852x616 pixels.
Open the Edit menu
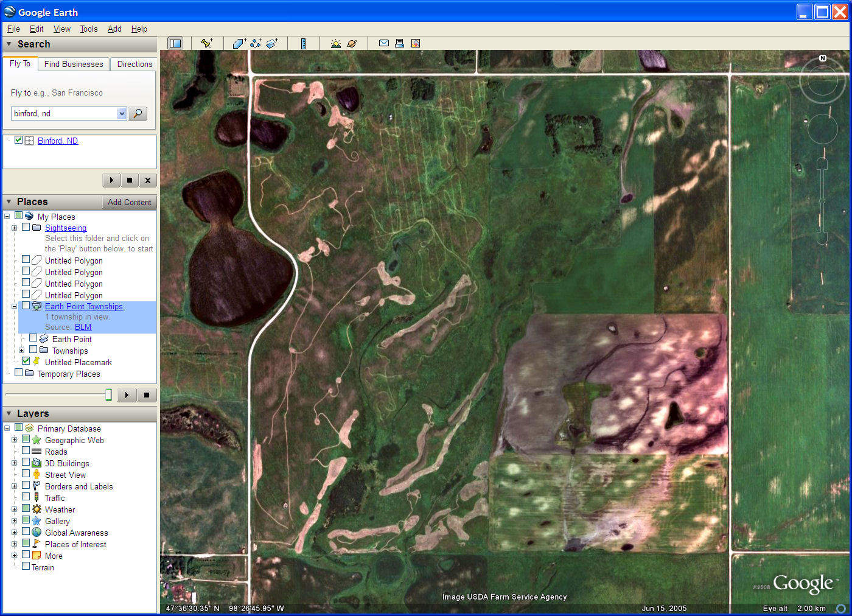37,29
